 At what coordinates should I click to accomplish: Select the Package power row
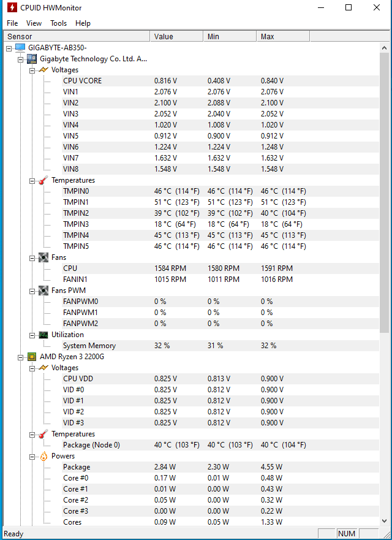[221, 467]
